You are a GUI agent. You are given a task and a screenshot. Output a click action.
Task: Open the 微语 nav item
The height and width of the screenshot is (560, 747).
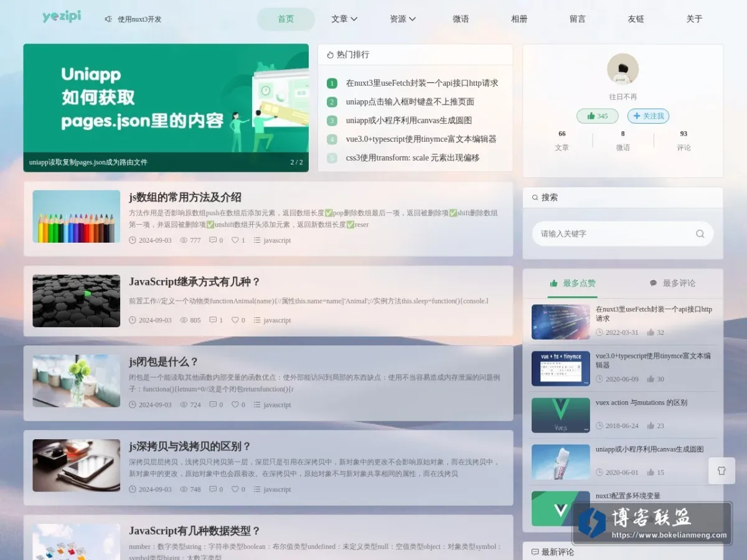pos(461,19)
